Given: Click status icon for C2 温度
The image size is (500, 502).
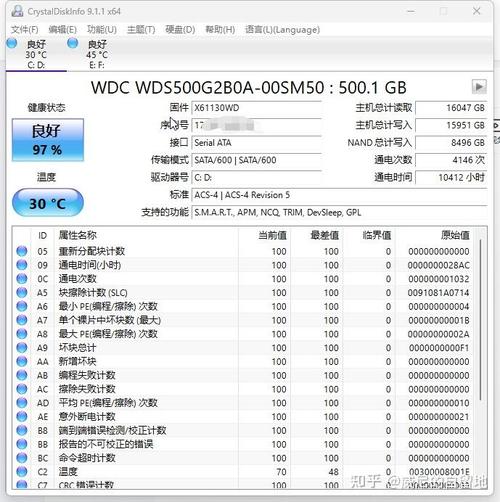Looking at the screenshot, I should (22, 472).
